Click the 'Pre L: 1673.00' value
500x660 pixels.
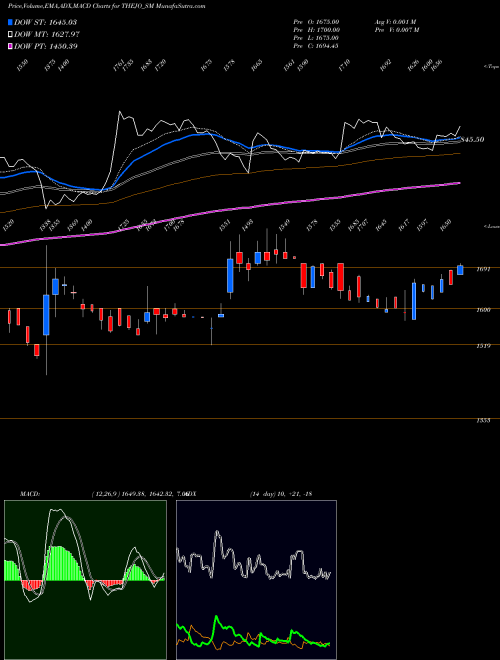coord(316,38)
